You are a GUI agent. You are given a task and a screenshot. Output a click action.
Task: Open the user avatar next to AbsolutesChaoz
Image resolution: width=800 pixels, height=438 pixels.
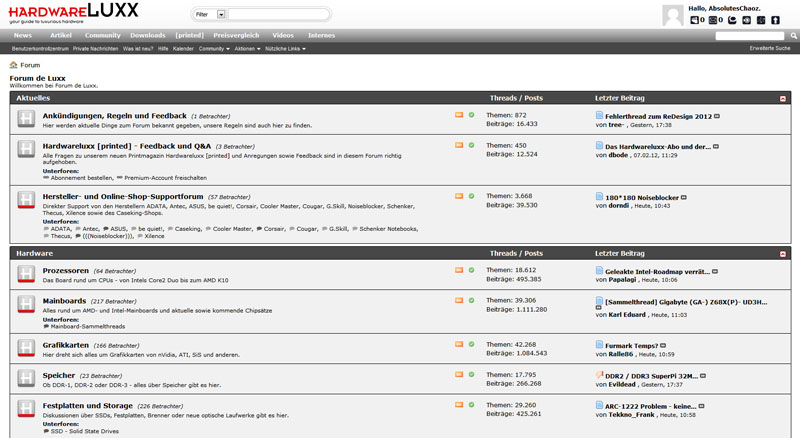pos(672,16)
